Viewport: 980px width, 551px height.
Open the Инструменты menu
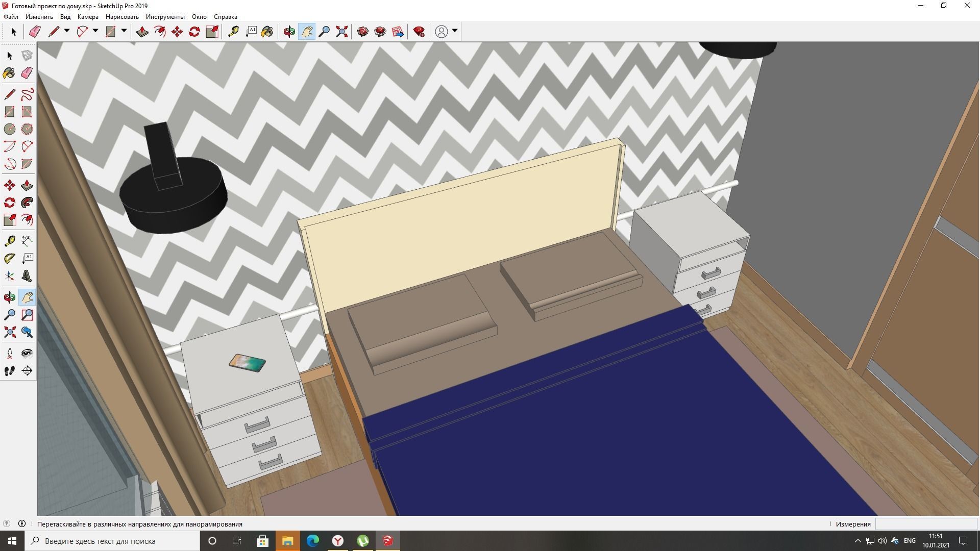tap(165, 17)
